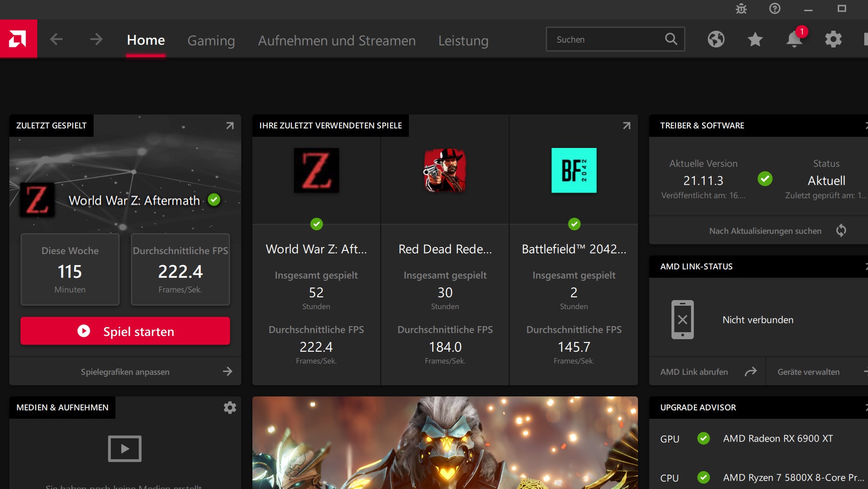
Task: Select World War Z: Aft... game title
Action: 316,249
